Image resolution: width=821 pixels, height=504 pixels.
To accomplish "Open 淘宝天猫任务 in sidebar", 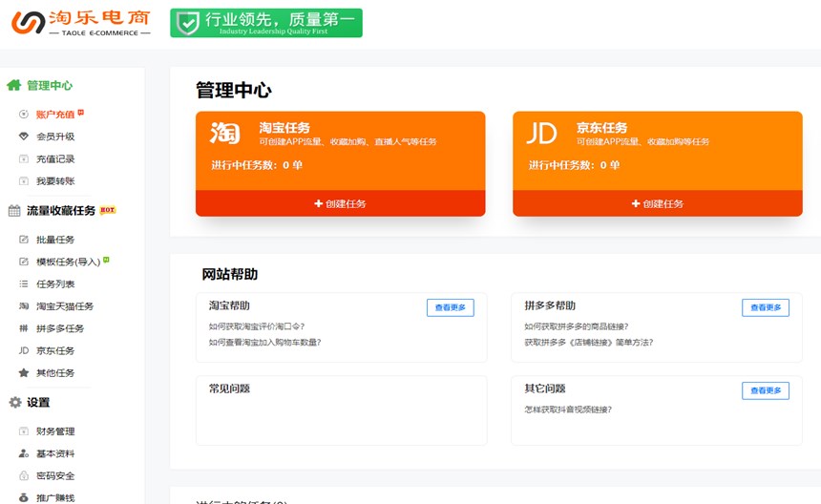I will (64, 306).
